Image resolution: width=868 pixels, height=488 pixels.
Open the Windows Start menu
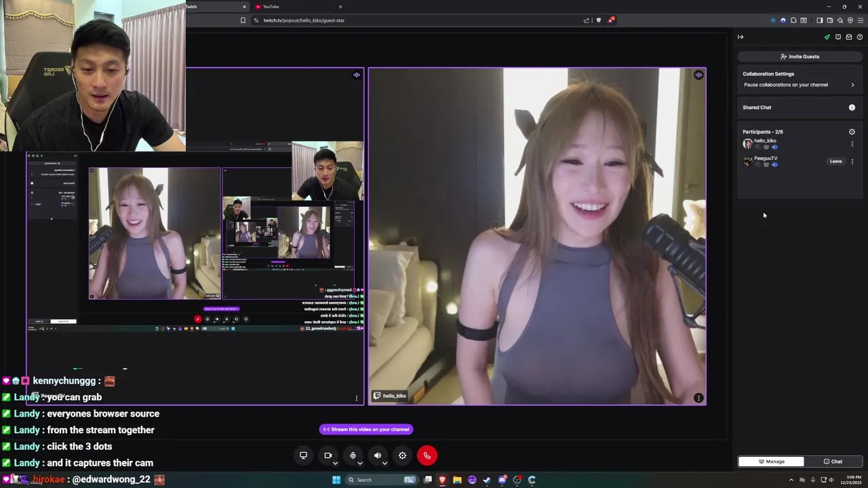pos(336,480)
